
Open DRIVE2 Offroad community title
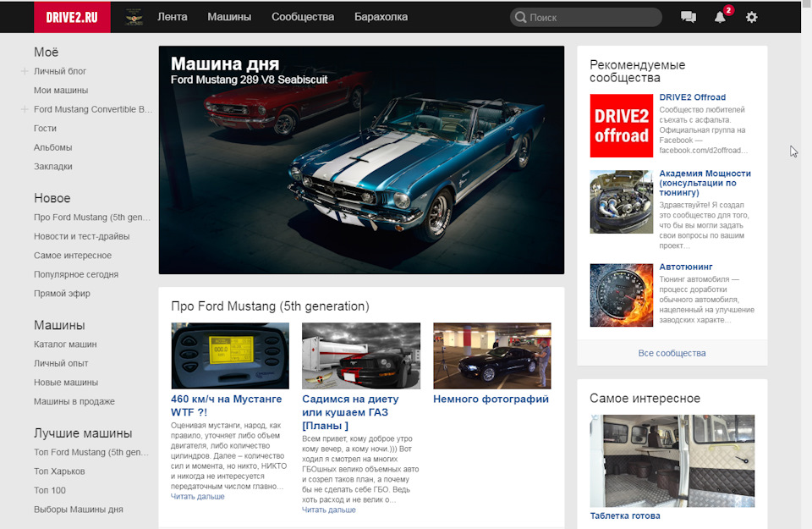click(x=693, y=97)
